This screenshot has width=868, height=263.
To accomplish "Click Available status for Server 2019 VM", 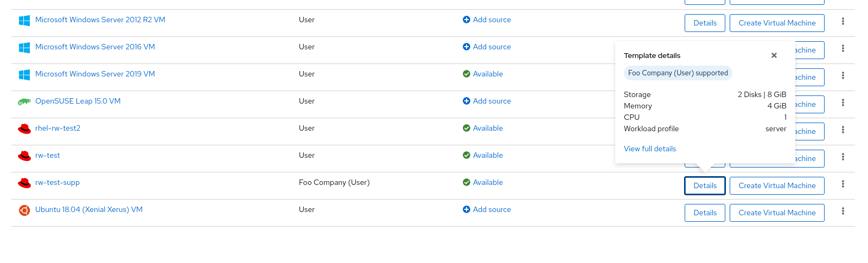I will (488, 74).
